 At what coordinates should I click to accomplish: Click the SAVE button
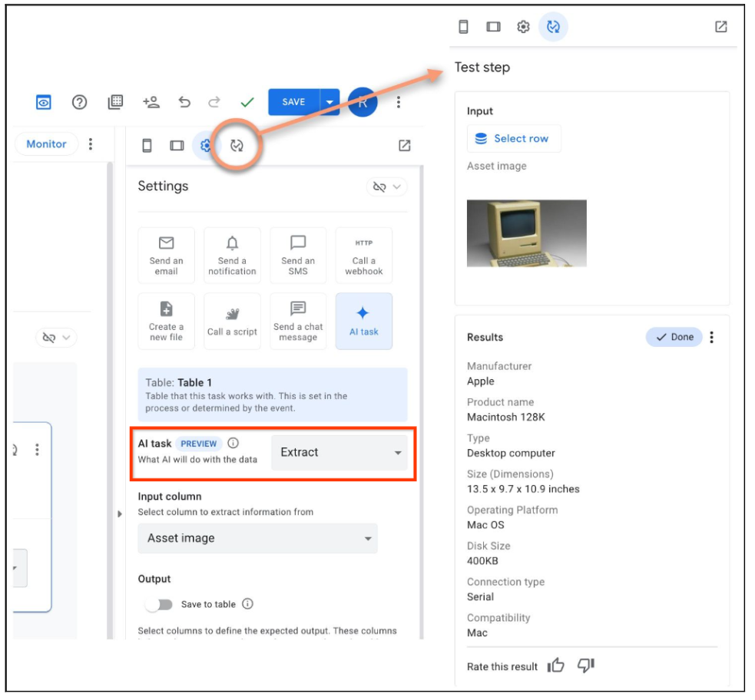pos(293,102)
